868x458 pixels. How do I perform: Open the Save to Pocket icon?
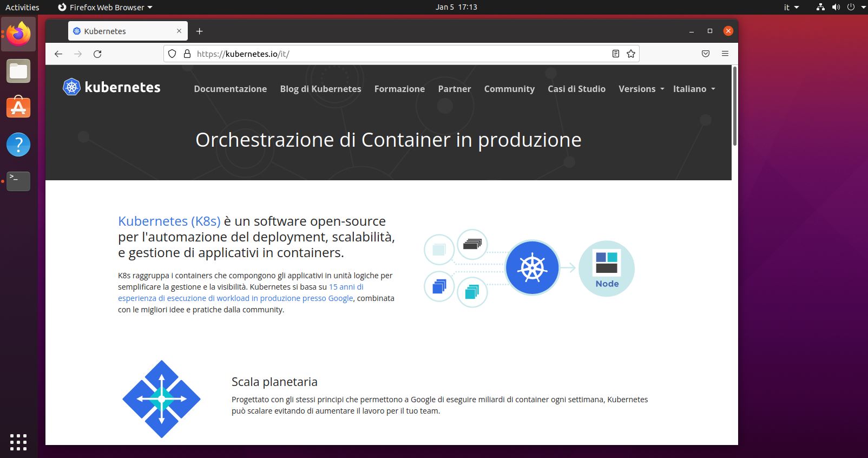coord(706,54)
